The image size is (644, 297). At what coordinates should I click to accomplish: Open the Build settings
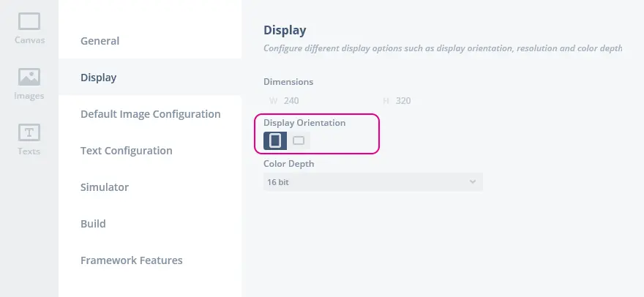pos(93,224)
